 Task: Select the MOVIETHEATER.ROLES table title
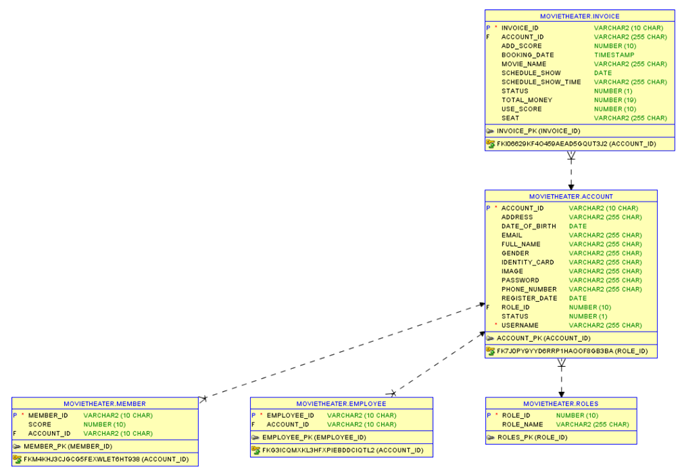[561, 404]
